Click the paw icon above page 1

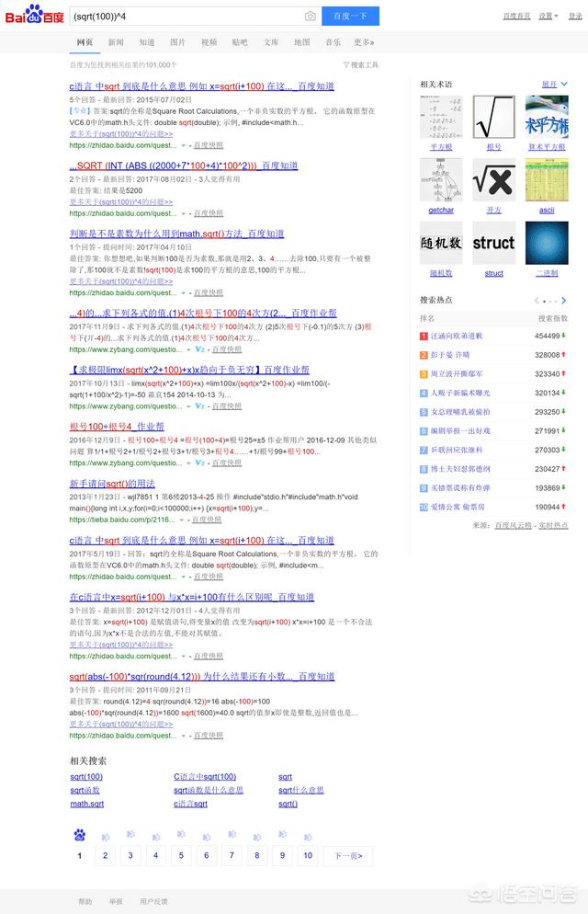pos(80,835)
